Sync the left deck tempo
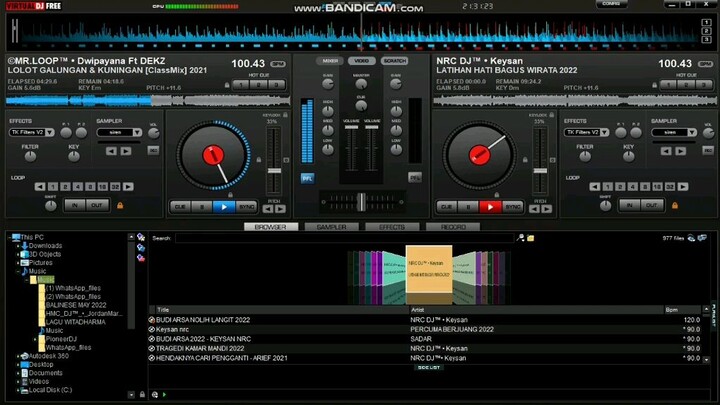The width and height of the screenshot is (720, 405). coord(247,207)
